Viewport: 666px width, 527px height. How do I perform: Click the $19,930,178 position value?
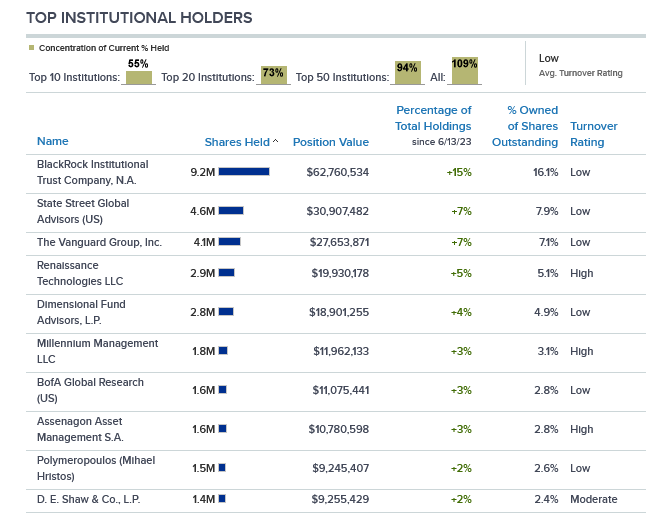pyautogui.click(x=340, y=273)
